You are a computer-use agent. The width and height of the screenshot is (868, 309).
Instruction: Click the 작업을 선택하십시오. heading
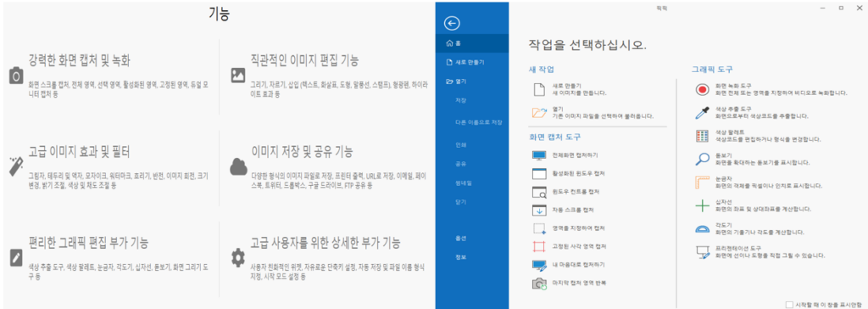588,45
